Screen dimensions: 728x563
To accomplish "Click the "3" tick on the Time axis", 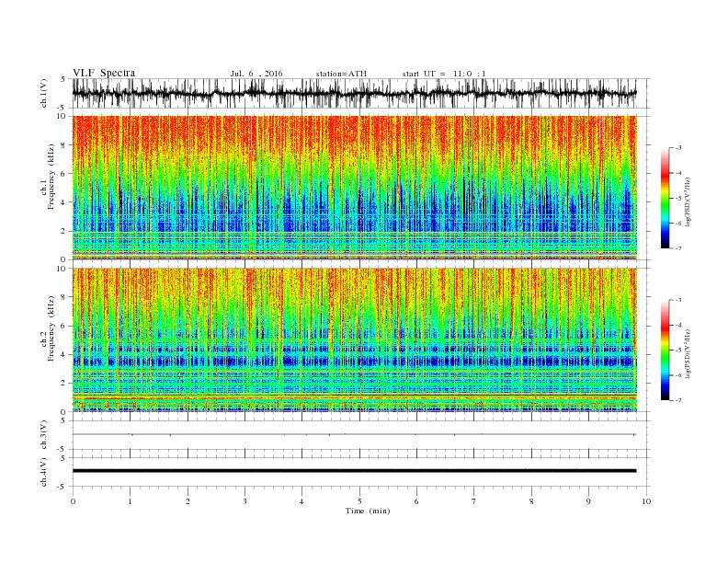I will (245, 501).
